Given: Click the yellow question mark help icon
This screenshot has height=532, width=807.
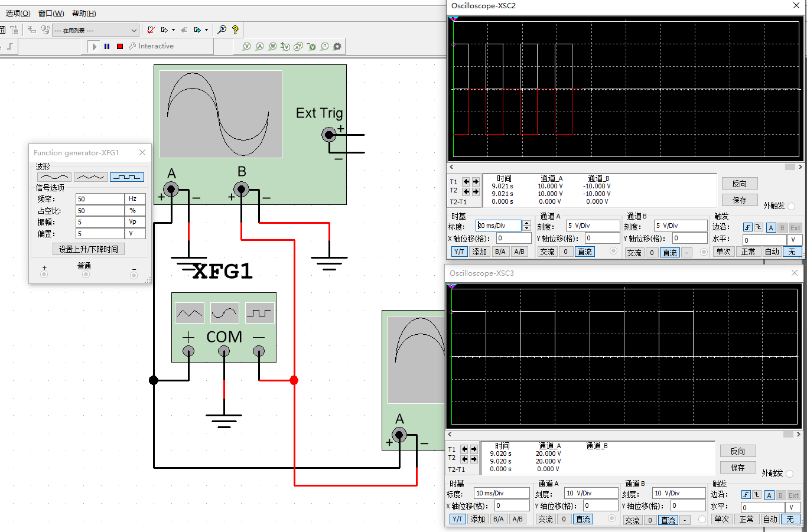Looking at the screenshot, I should coord(235,30).
